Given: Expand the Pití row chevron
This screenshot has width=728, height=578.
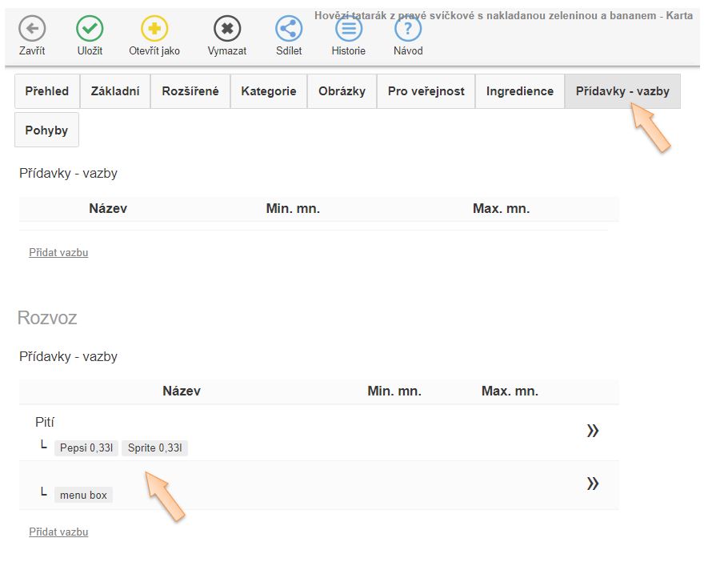Looking at the screenshot, I should click(592, 431).
